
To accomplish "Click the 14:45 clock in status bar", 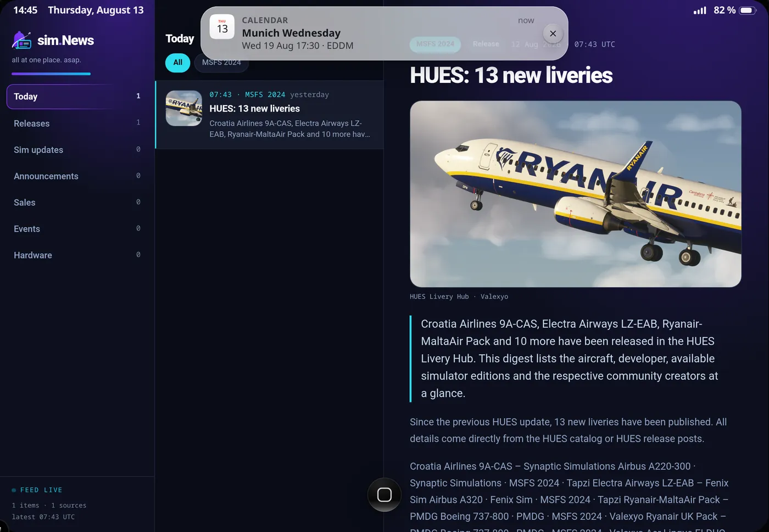I will [25, 10].
